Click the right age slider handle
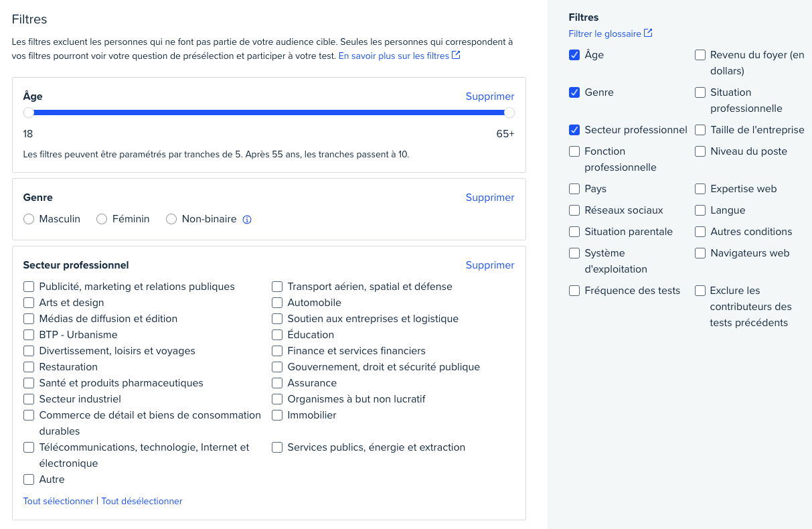Image resolution: width=812 pixels, height=529 pixels. pyautogui.click(x=509, y=112)
